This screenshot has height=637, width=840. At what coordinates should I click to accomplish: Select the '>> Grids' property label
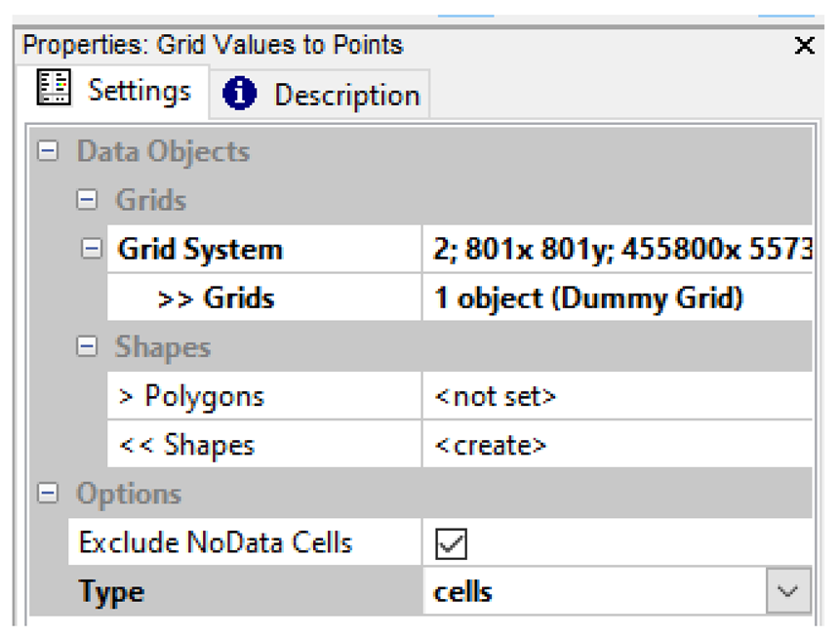tap(216, 299)
